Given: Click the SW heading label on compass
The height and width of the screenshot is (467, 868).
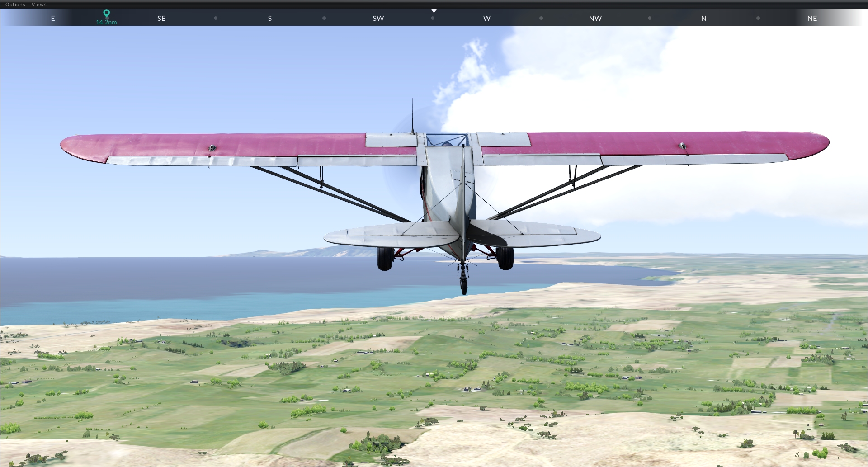Looking at the screenshot, I should point(378,19).
